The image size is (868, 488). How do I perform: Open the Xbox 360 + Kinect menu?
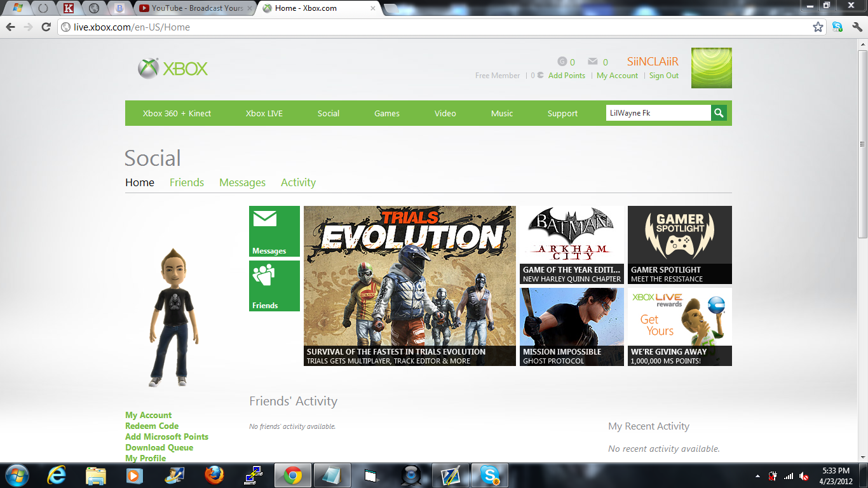click(177, 113)
